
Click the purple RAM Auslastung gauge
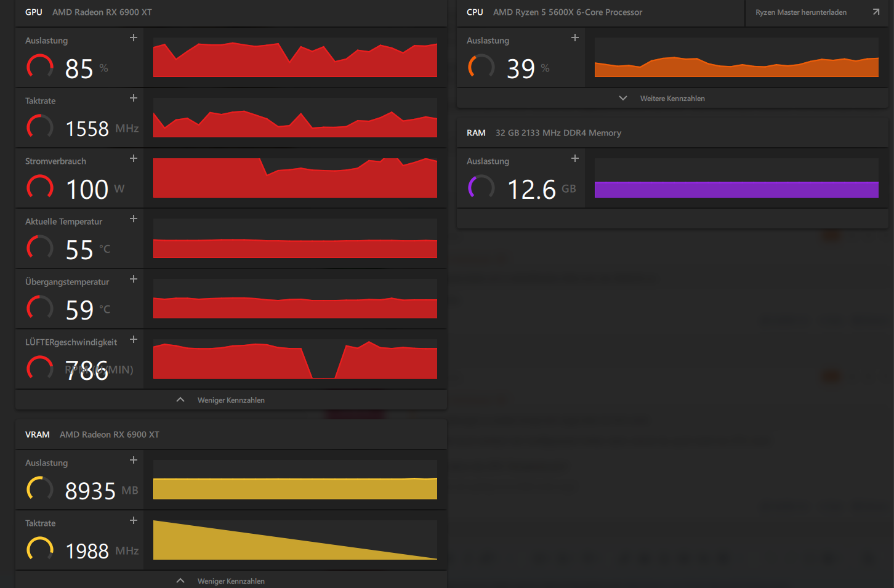481,187
